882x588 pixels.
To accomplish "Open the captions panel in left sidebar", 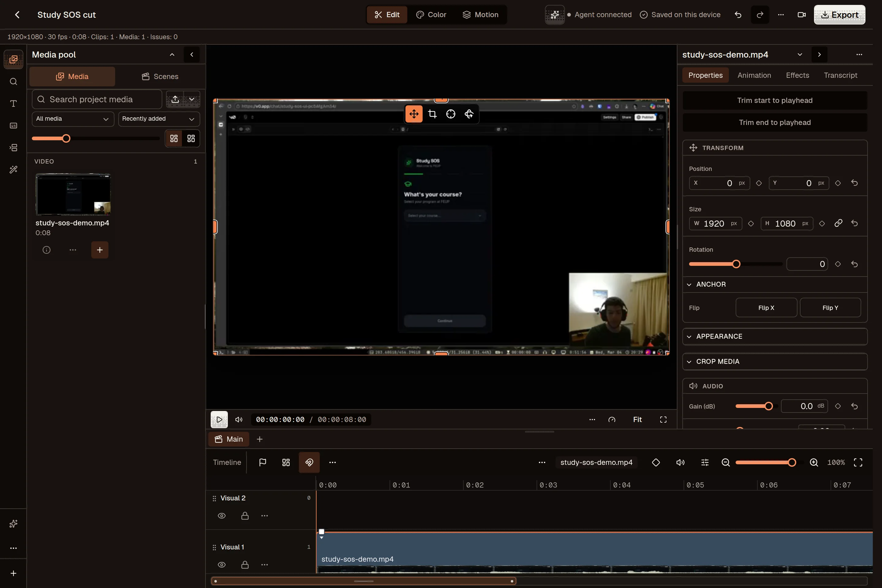I will click(x=13, y=126).
